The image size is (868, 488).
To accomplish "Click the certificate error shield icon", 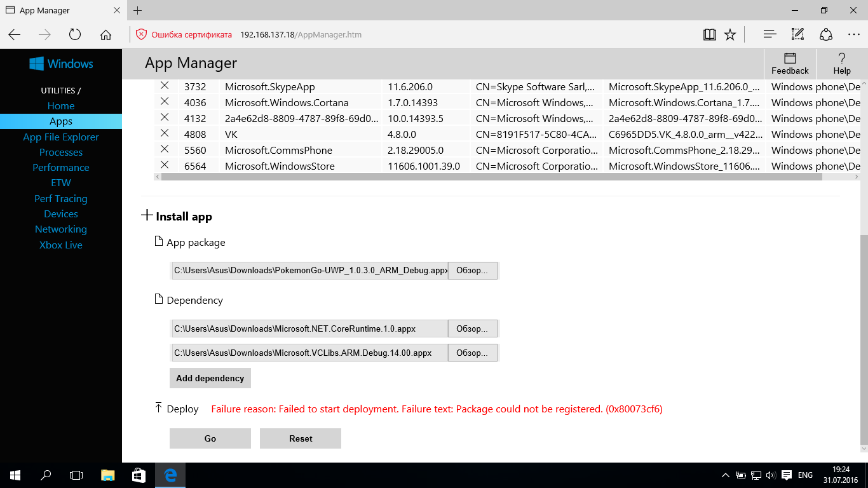I will [141, 34].
